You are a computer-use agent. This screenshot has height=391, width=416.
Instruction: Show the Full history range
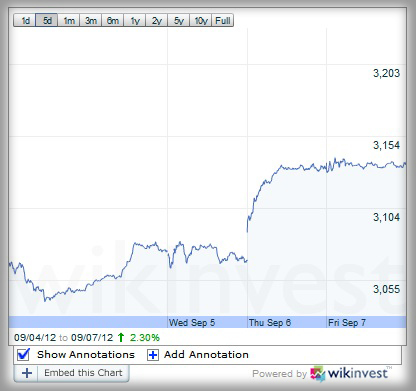[223, 20]
